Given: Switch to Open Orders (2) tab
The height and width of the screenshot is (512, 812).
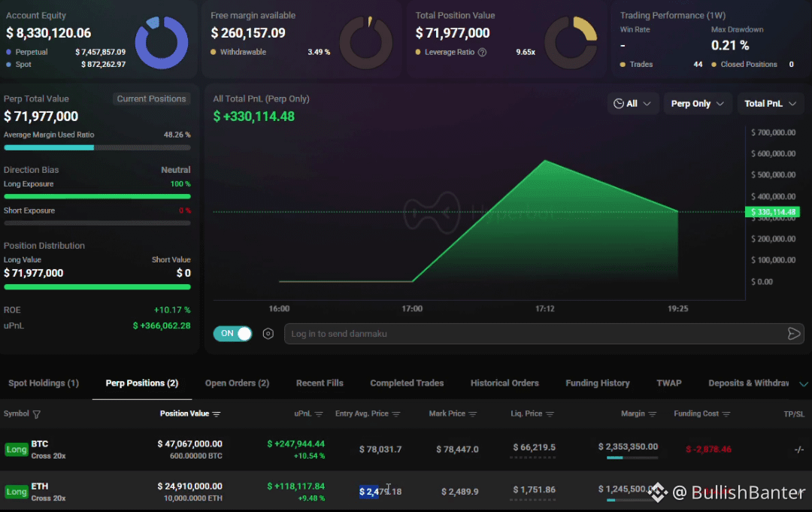Looking at the screenshot, I should (x=237, y=383).
